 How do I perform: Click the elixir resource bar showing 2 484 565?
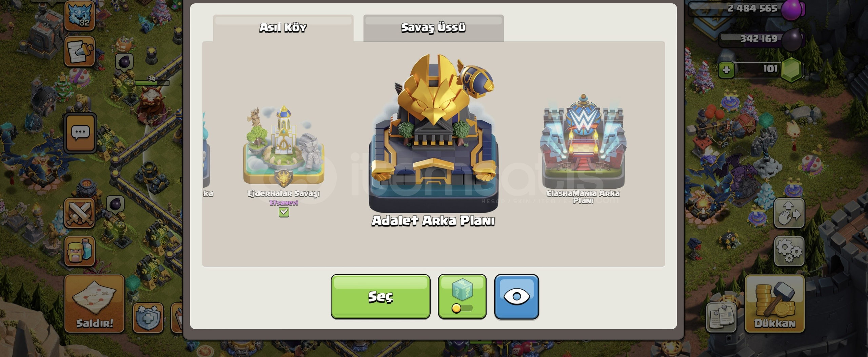click(746, 9)
